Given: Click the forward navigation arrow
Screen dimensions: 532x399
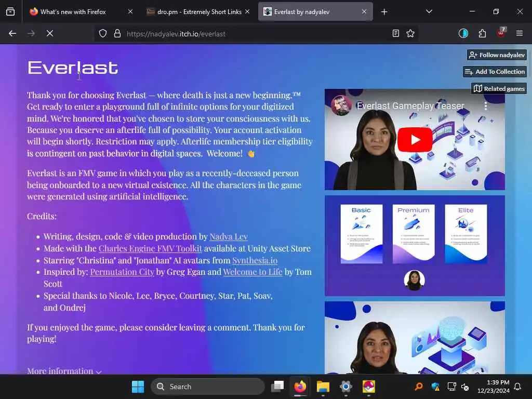Looking at the screenshot, I should [x=31, y=34].
